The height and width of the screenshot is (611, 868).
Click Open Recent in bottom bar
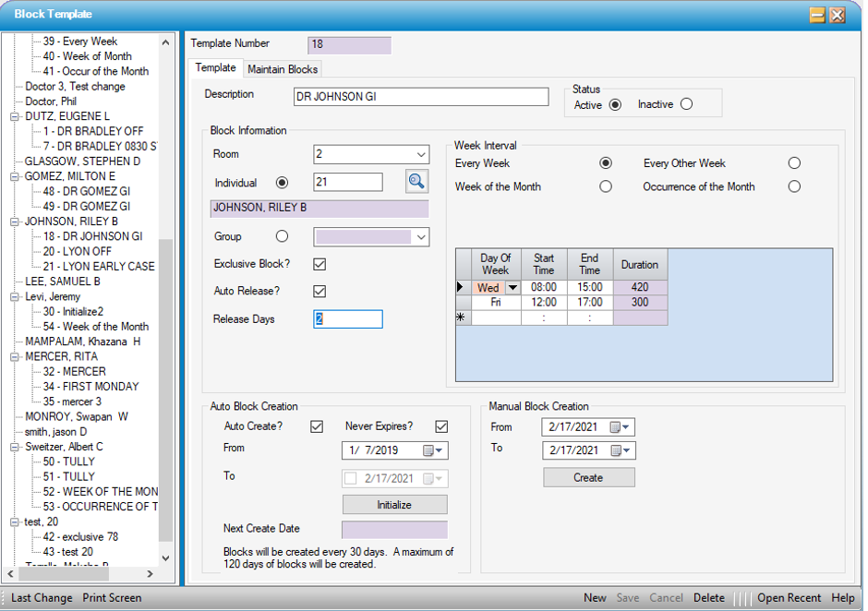tap(790, 598)
